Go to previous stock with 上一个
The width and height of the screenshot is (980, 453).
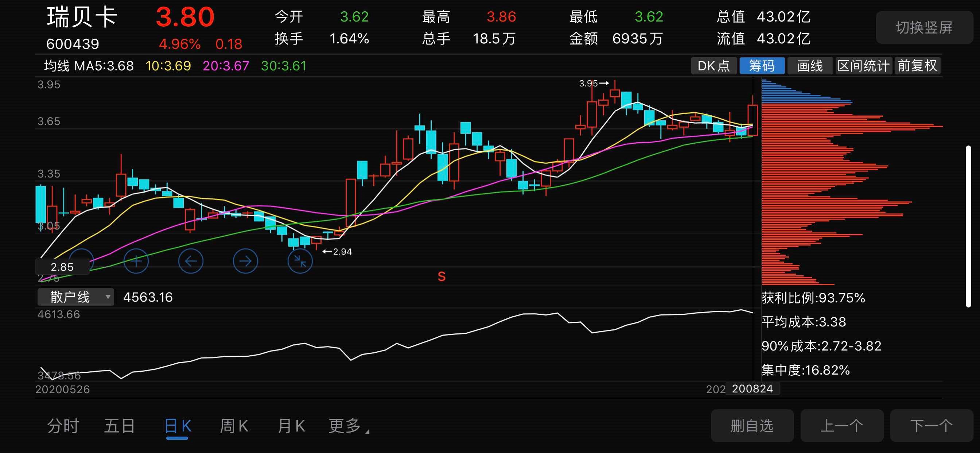[842, 426]
